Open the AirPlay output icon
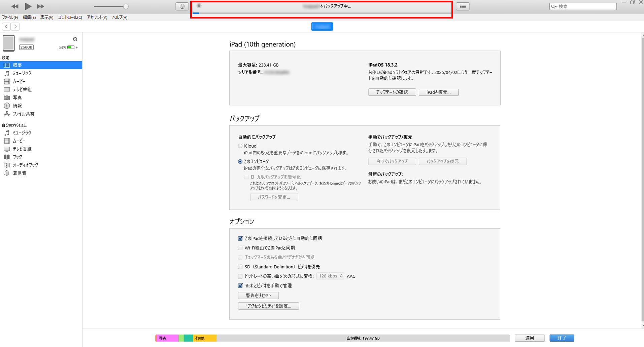 (x=182, y=6)
